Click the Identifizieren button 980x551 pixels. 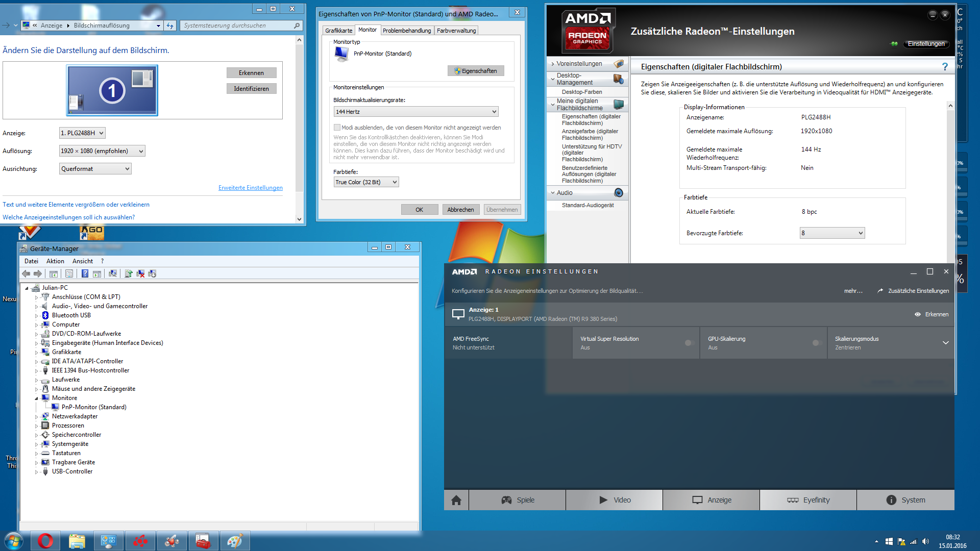pos(251,89)
